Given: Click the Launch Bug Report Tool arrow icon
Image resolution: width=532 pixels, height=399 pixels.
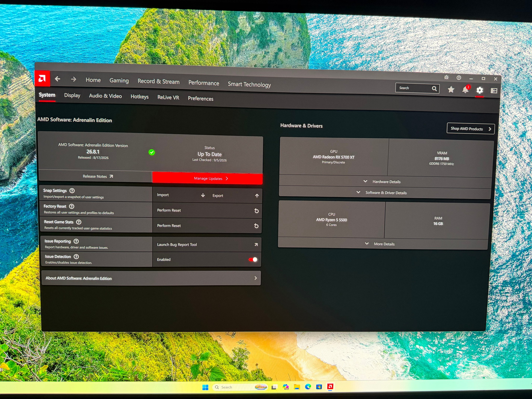Looking at the screenshot, I should pos(256,244).
